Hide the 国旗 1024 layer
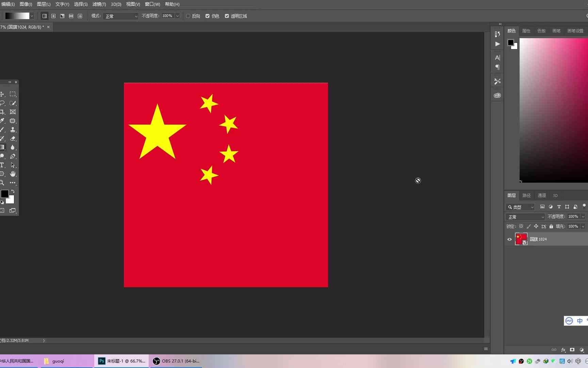The width and height of the screenshot is (588, 368). (509, 239)
